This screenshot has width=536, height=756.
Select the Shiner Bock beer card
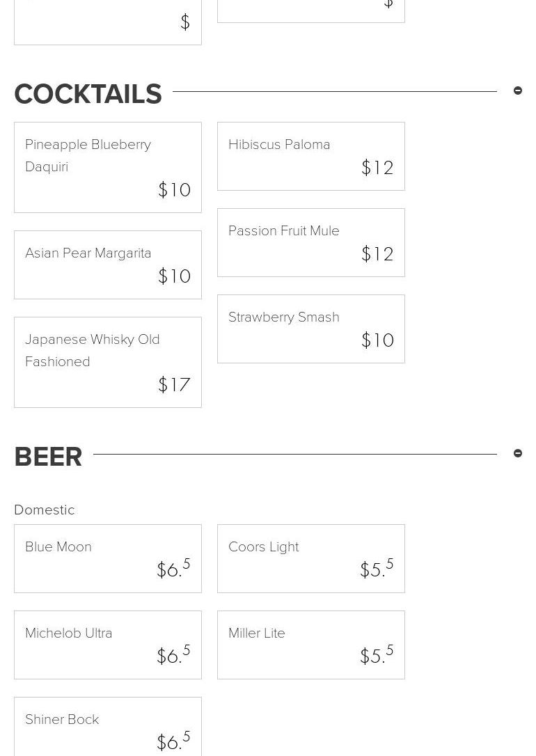(108, 727)
